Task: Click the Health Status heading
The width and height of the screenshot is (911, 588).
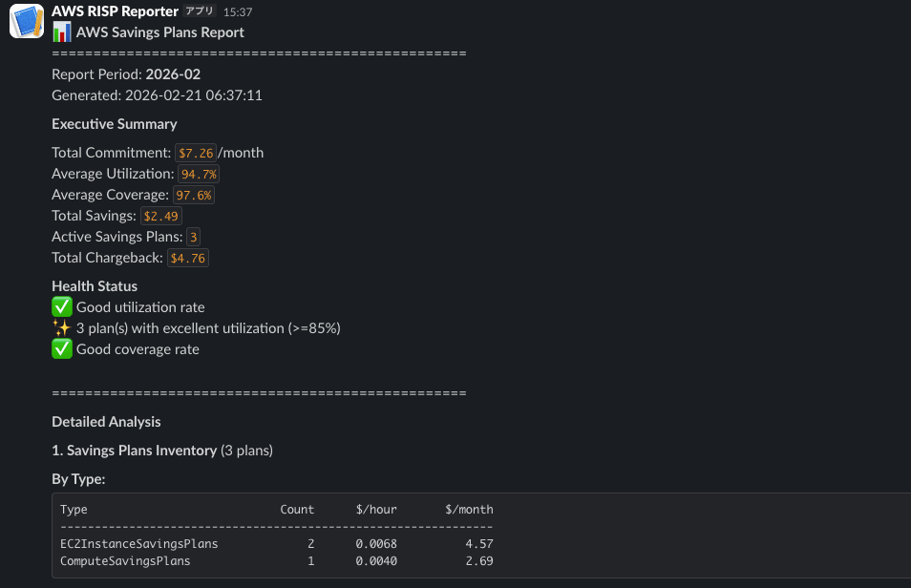Action: 95,286
